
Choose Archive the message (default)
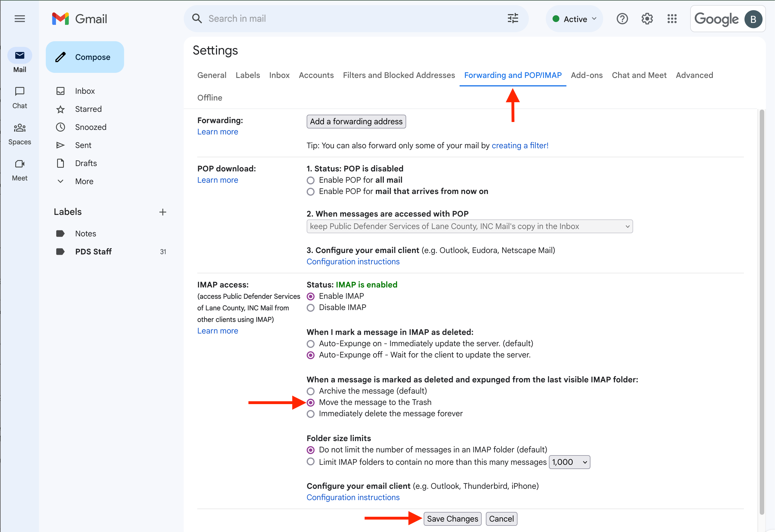pos(311,391)
